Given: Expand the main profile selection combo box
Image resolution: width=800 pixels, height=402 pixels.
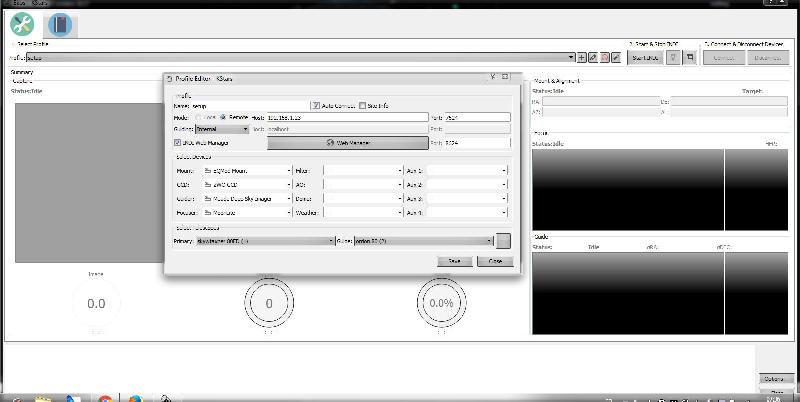Looking at the screenshot, I should pyautogui.click(x=301, y=58).
